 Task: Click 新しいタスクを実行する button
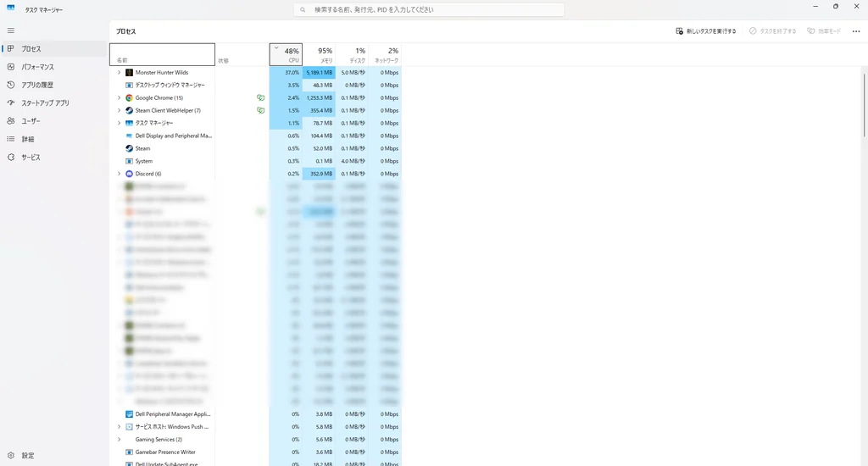pyautogui.click(x=706, y=31)
